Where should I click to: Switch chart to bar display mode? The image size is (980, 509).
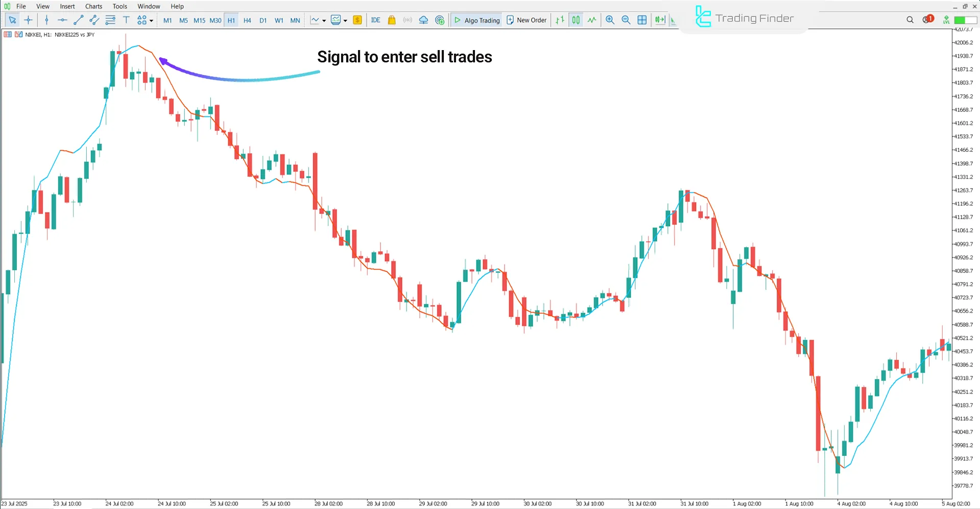click(x=559, y=20)
